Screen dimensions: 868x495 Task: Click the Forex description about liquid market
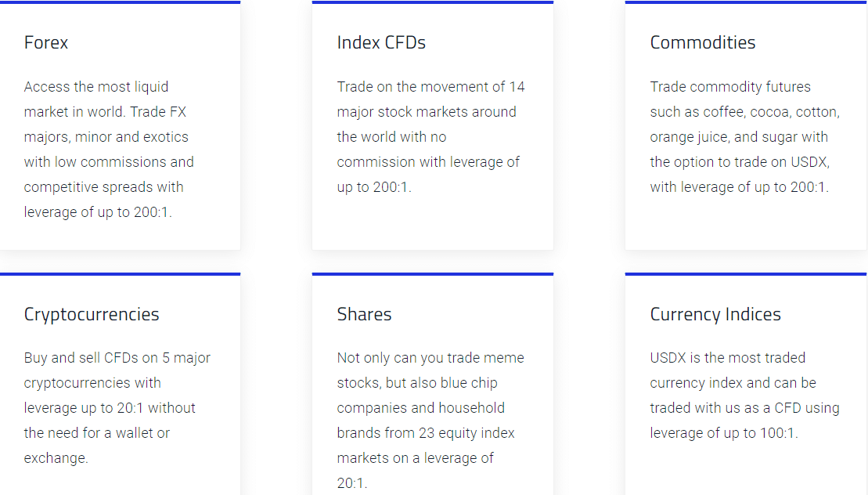coord(109,150)
